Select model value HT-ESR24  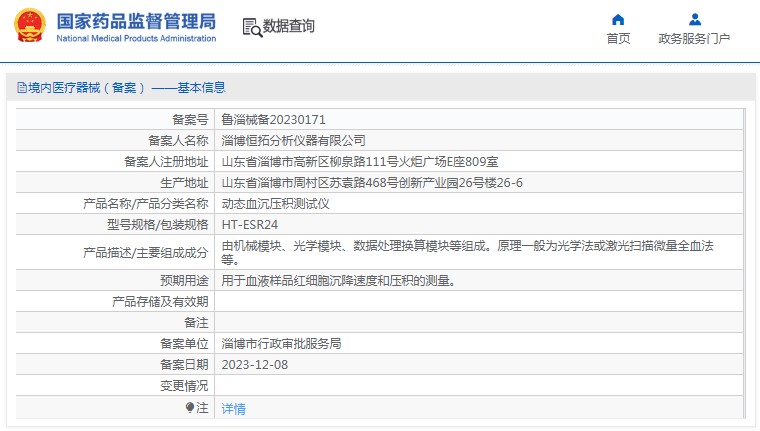pyautogui.click(x=250, y=225)
